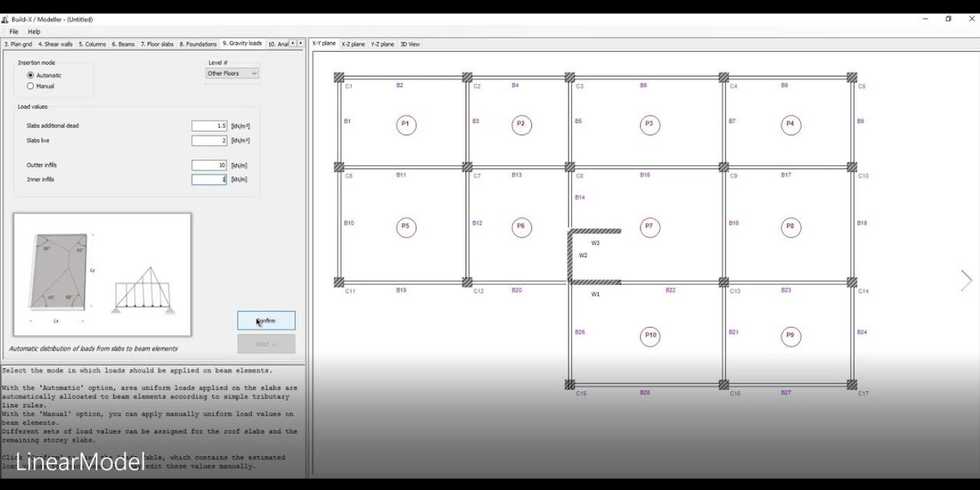The width and height of the screenshot is (980, 490).
Task: Switch to the Y-Z plane view tab
Action: [x=382, y=44]
